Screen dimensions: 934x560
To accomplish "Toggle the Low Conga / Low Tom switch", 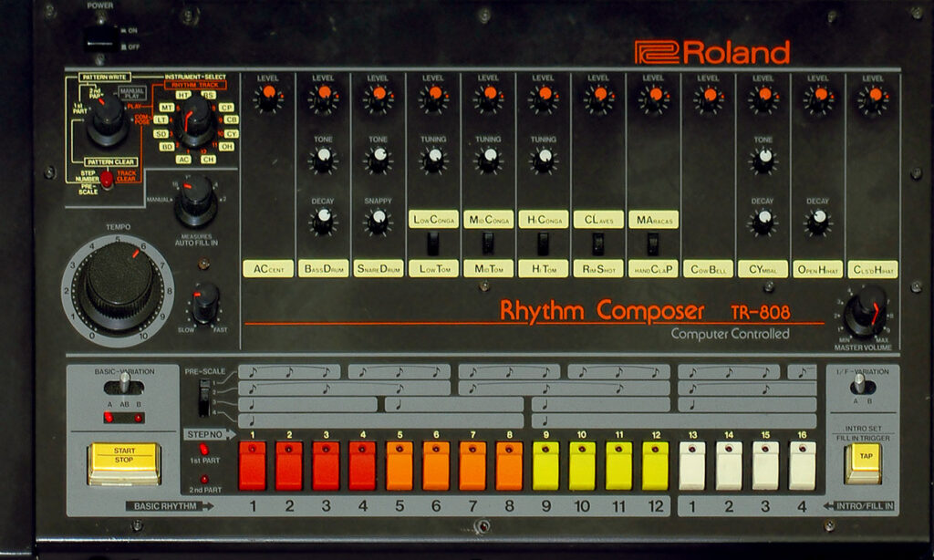I will pos(433,244).
